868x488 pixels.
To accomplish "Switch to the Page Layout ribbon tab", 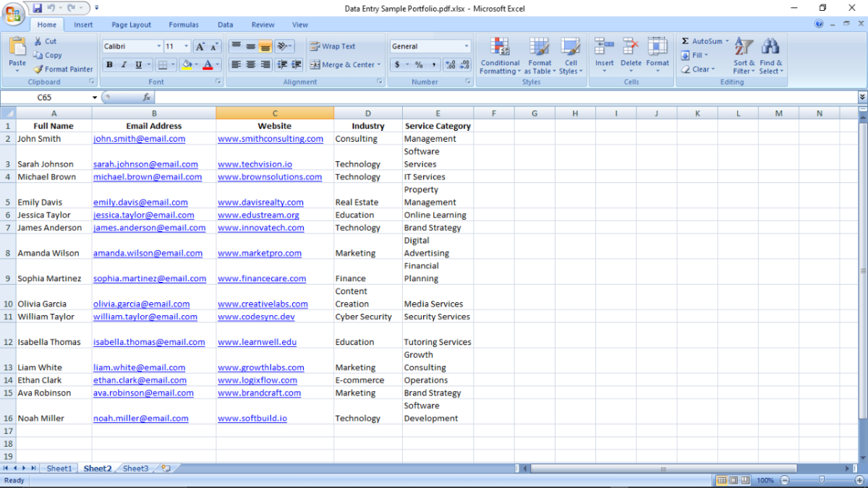I will [131, 25].
